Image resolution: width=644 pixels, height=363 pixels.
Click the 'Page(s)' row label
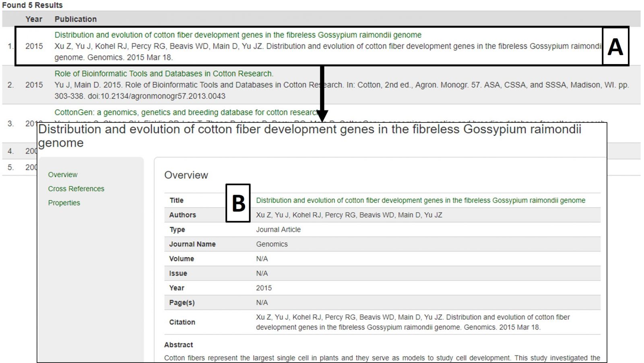click(182, 303)
